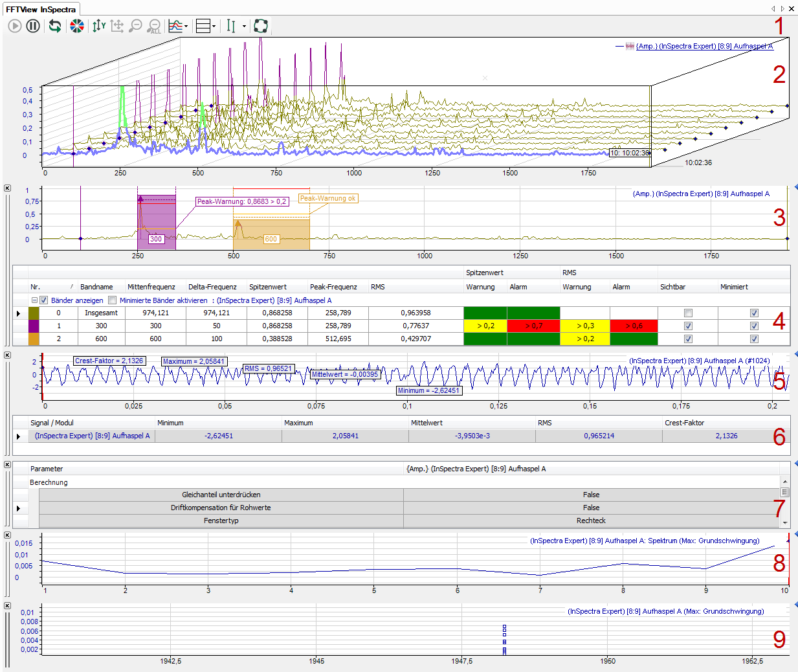Pause the live FFT display
Screen dimensions: 798x672
[33, 26]
